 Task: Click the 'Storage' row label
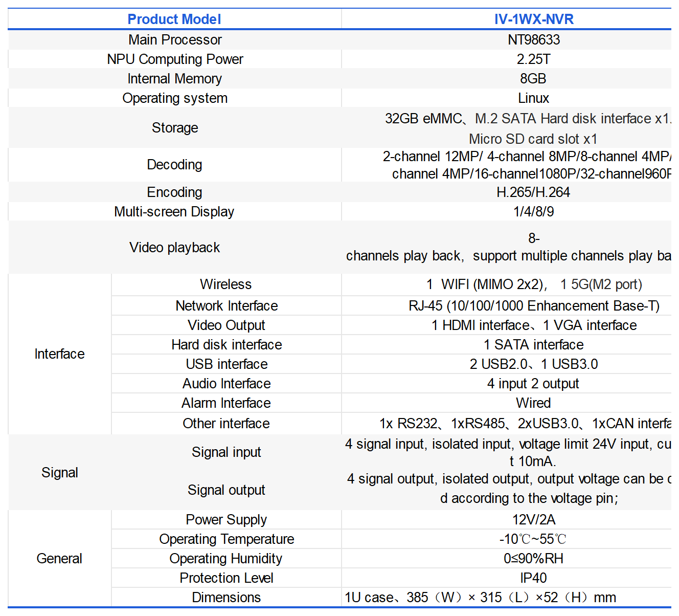[x=175, y=128]
